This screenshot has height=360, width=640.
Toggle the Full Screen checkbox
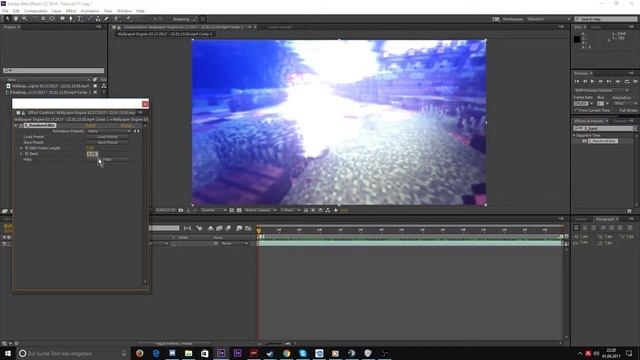pos(616,110)
